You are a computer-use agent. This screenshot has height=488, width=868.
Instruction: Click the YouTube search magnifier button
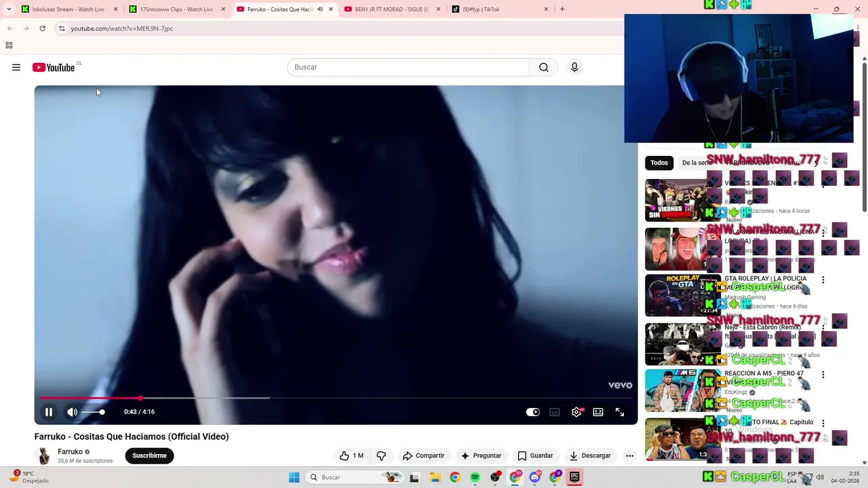544,67
